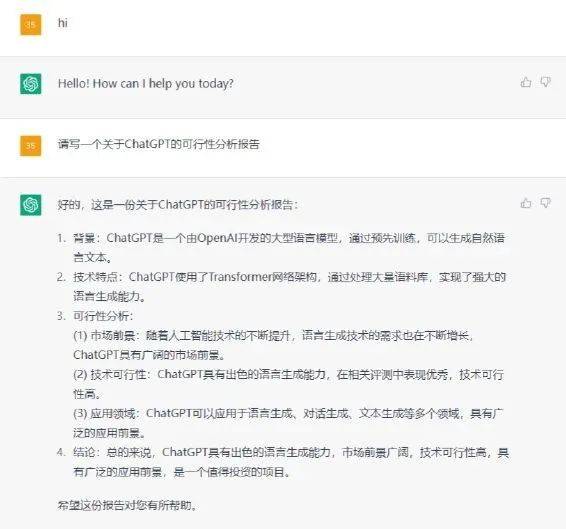The height and width of the screenshot is (529, 566).
Task: Click ChatGPT logo beside the feasibility report answer
Action: click(x=31, y=205)
